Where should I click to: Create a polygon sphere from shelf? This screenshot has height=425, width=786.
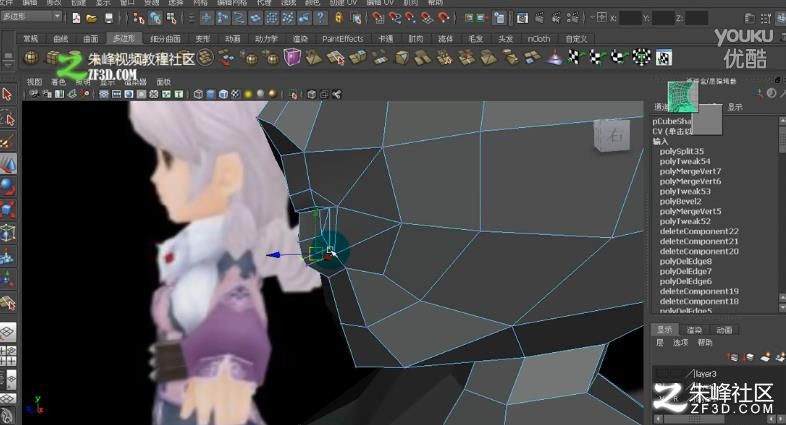31,58
